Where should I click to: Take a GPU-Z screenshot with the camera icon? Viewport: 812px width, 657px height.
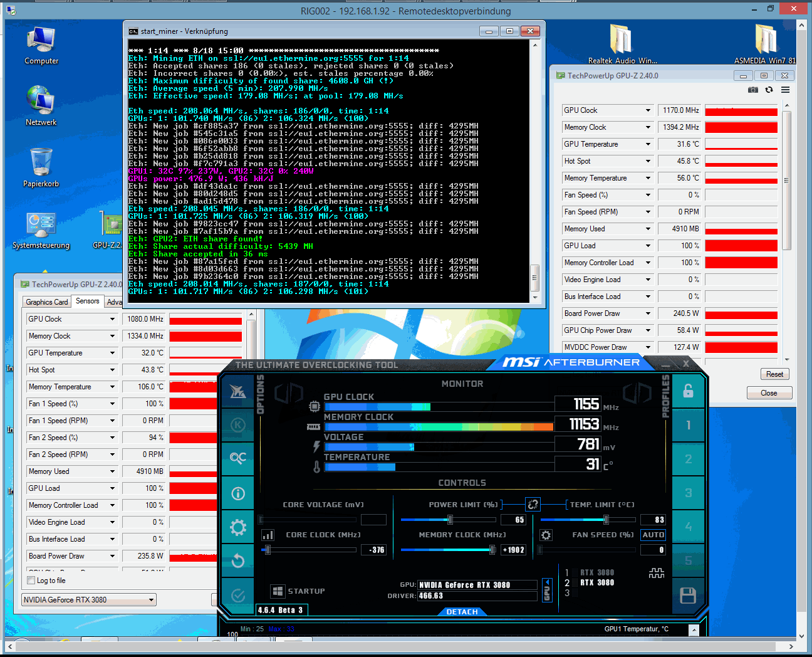click(753, 90)
